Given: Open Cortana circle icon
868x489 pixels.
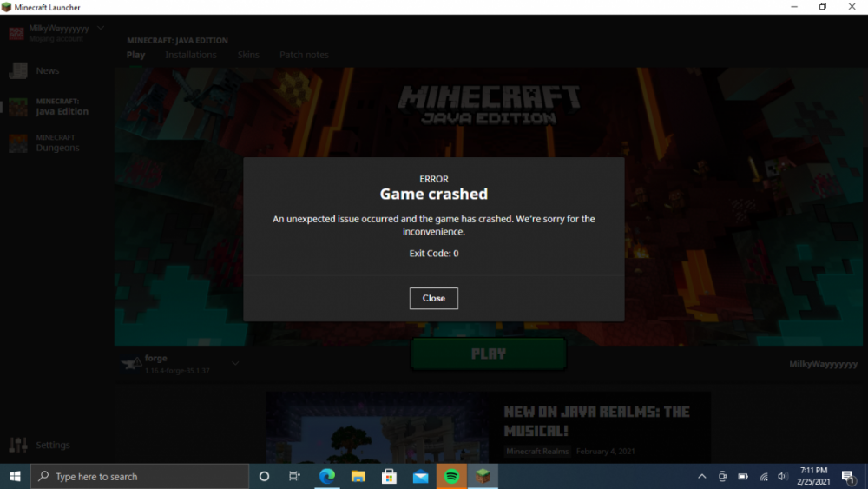Looking at the screenshot, I should pos(264,476).
